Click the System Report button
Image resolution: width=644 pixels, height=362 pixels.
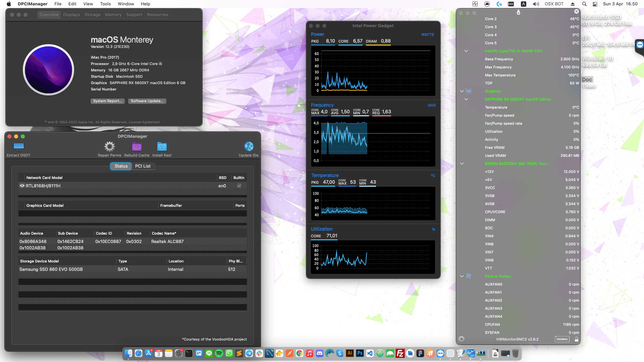click(107, 101)
